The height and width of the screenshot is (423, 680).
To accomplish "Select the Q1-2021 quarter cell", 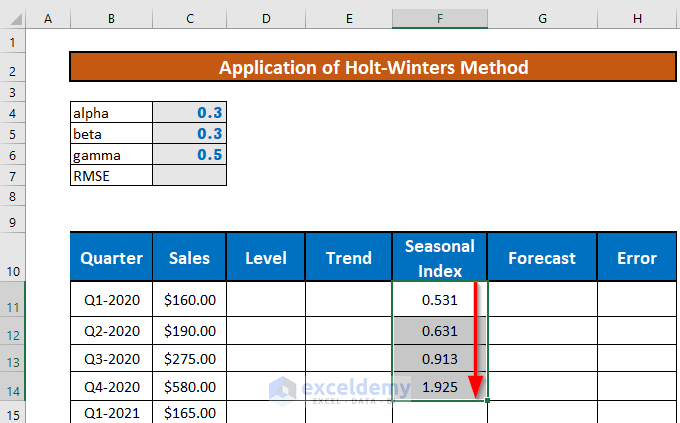I will point(111,411).
